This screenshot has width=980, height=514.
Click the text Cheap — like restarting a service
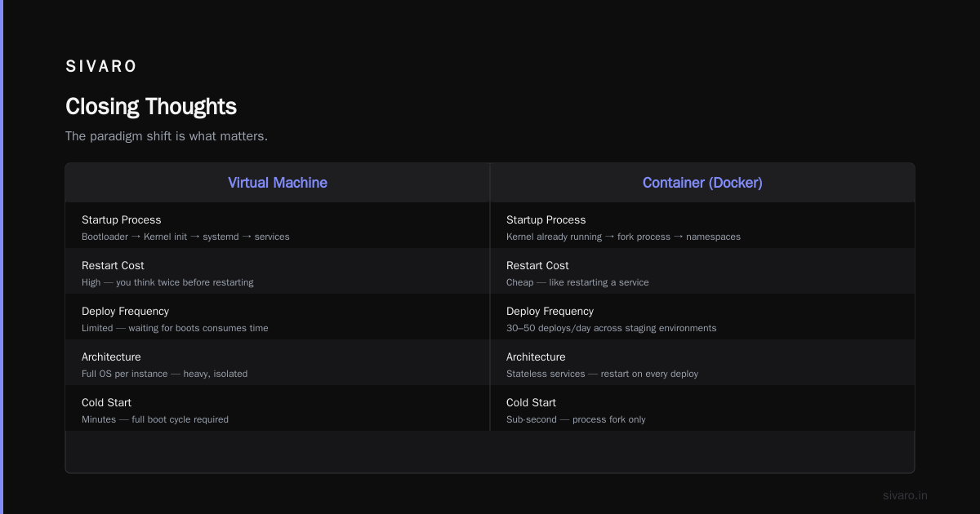(577, 282)
